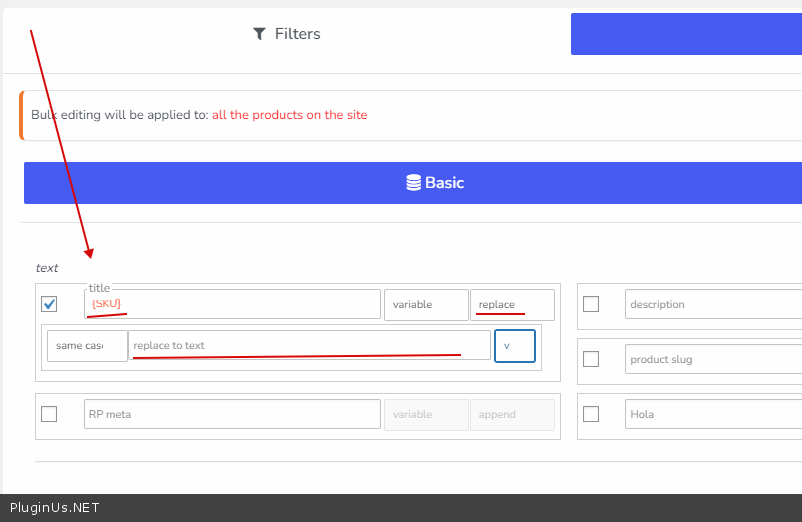
Task: Open the title variable dropdown
Action: [426, 304]
